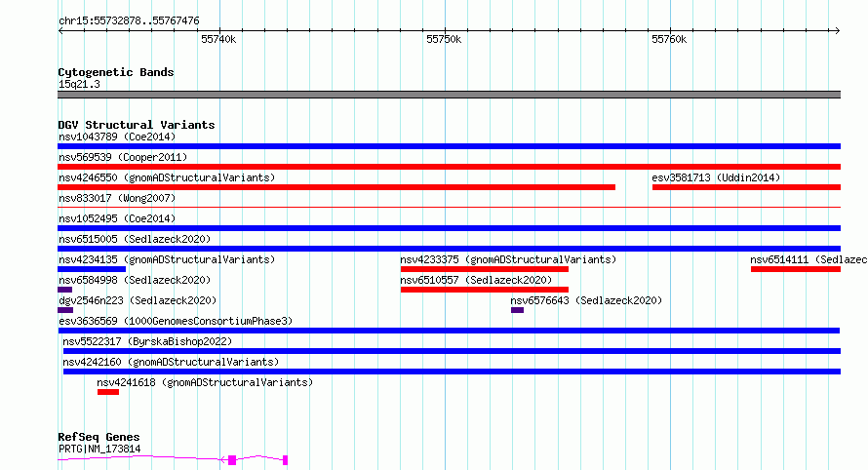Open nsv4234135 gnomAD variant label
The width and height of the screenshot is (868, 470).
(167, 259)
